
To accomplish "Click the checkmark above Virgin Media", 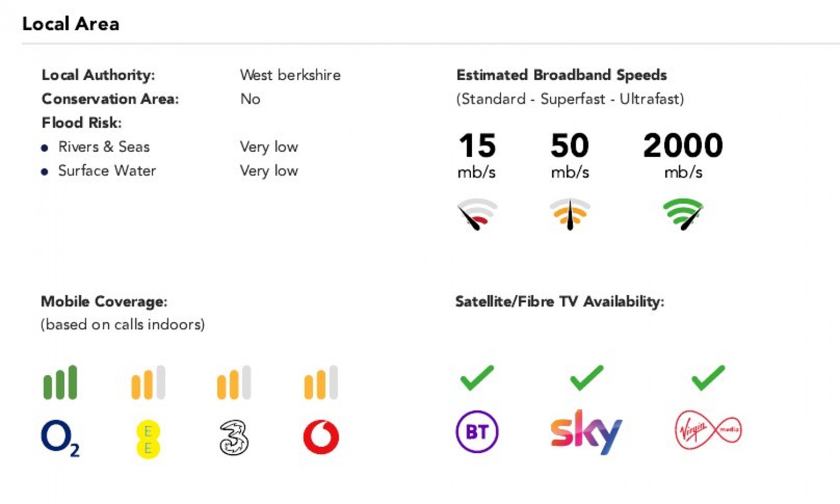I will (x=708, y=377).
